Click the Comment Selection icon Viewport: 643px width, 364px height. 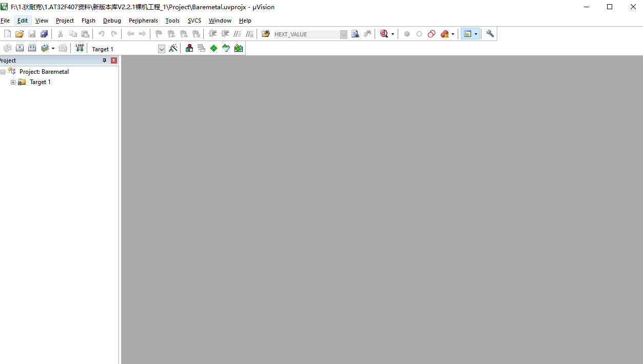click(x=237, y=34)
